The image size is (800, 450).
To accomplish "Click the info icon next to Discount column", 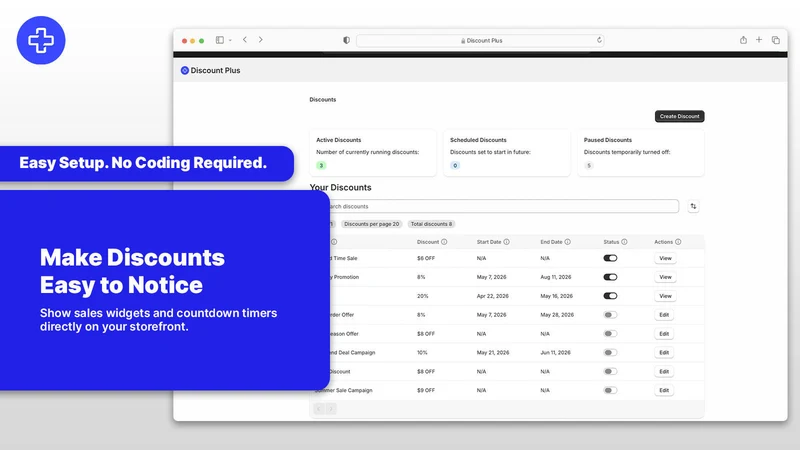I will coord(444,242).
